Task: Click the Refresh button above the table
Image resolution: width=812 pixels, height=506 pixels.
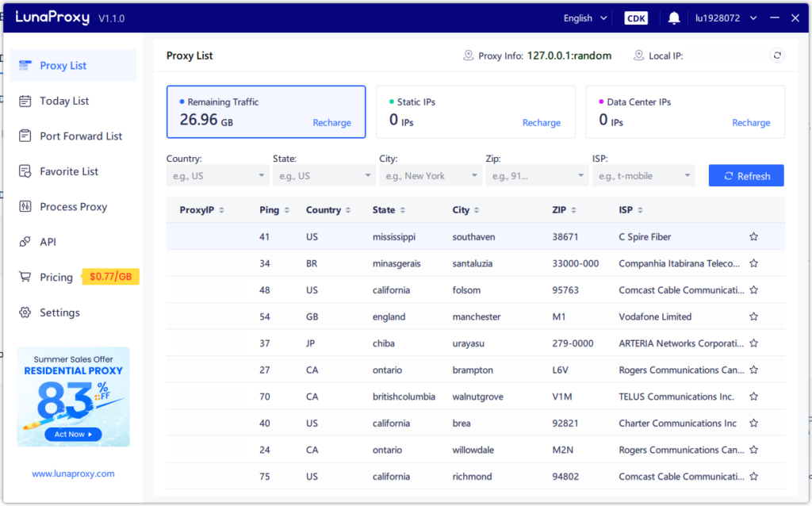Action: [746, 175]
